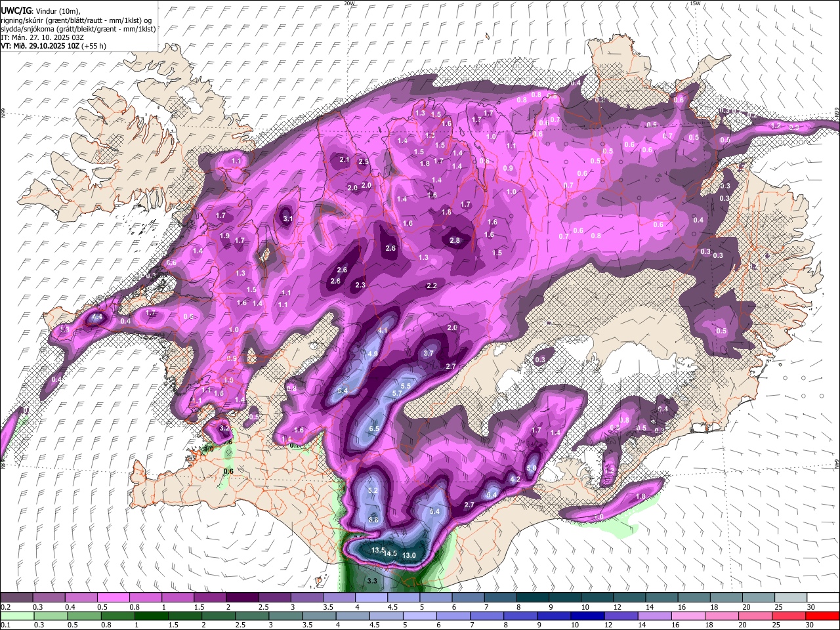Click the 14.5 precipitation value on the map
The width and height of the screenshot is (840, 630).
(390, 554)
